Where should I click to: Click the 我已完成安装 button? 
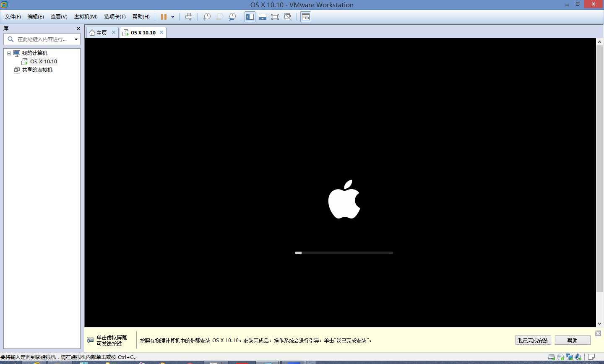click(x=533, y=341)
